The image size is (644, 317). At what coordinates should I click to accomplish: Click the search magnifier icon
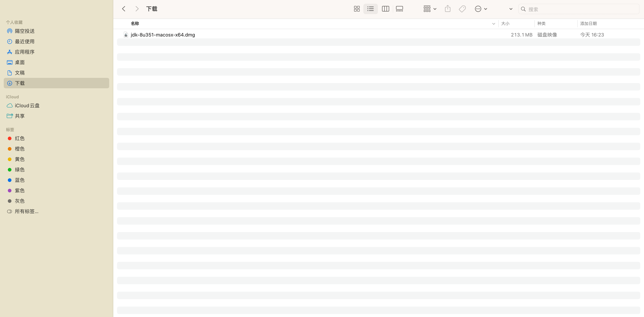(x=523, y=9)
